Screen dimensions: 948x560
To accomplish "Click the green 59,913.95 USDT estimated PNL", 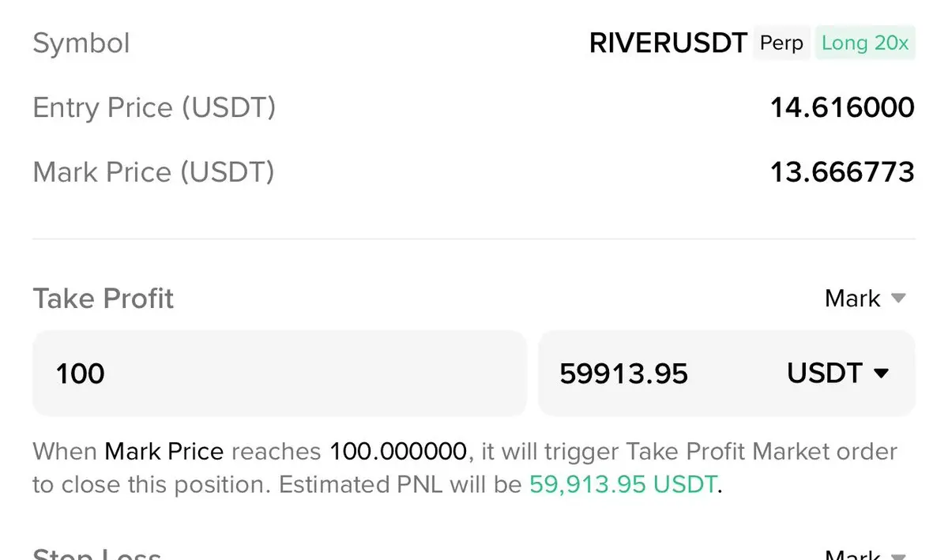I will 624,484.
